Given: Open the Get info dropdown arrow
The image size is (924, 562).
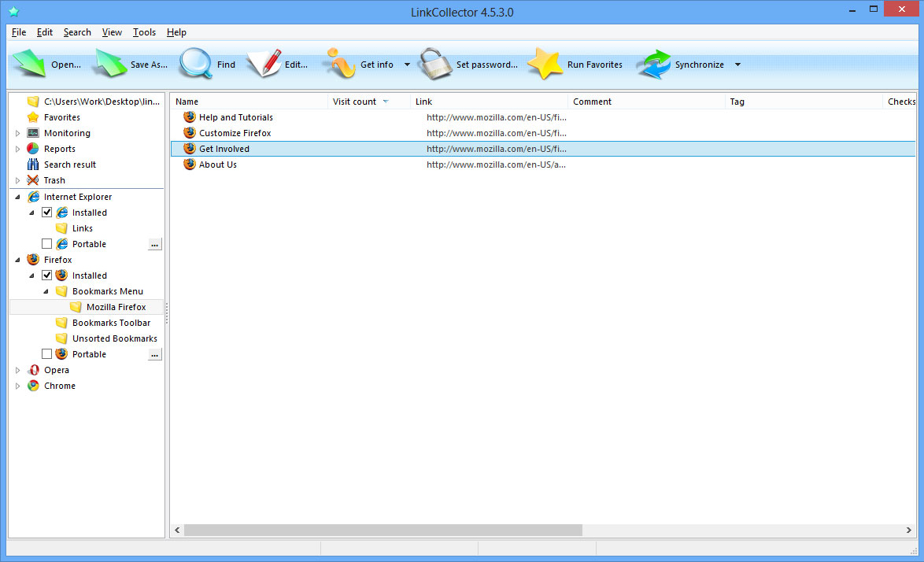Looking at the screenshot, I should pyautogui.click(x=407, y=65).
